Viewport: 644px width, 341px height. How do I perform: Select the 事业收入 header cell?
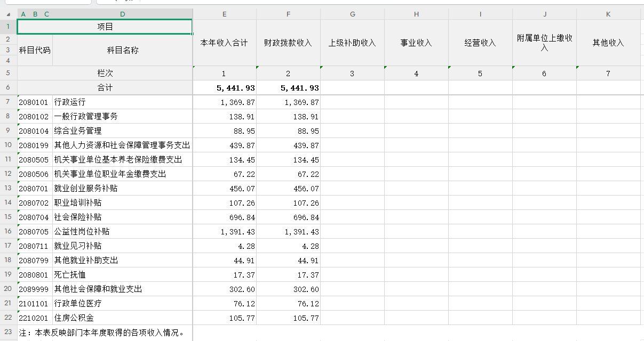[416, 43]
